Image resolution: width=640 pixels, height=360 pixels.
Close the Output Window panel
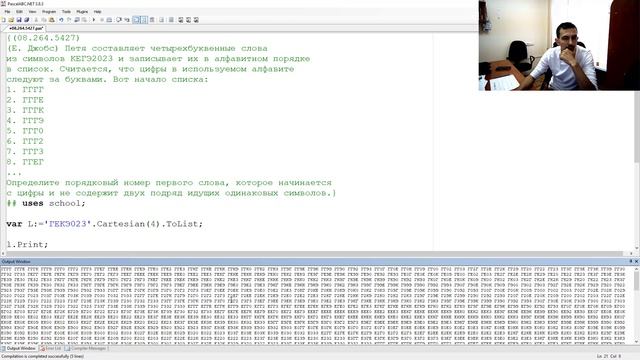[x=636, y=261]
